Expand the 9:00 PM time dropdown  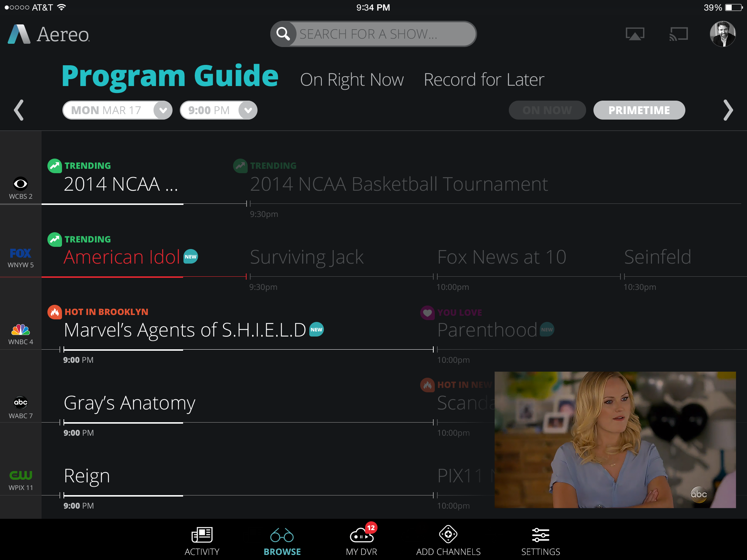(x=248, y=110)
